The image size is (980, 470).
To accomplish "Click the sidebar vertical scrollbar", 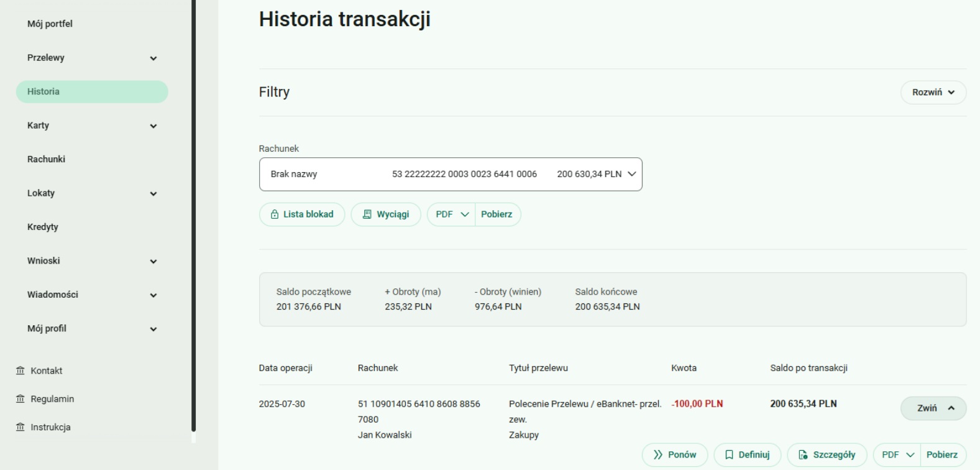I will click(x=193, y=218).
